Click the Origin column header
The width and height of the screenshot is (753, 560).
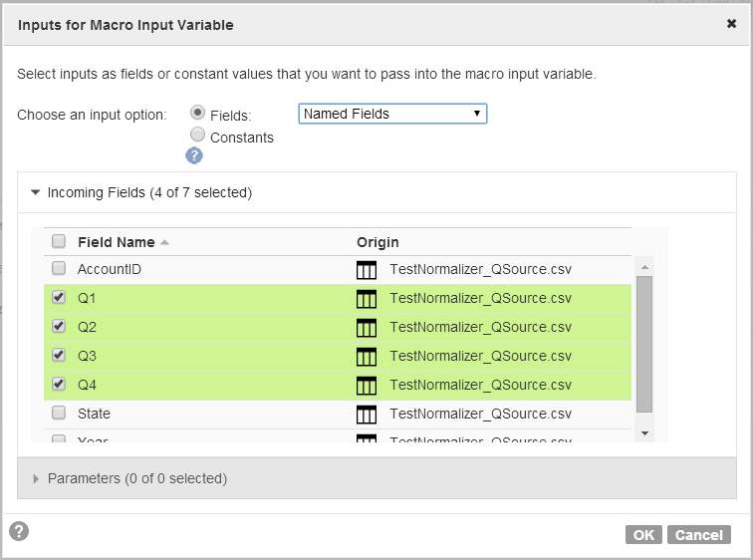pyautogui.click(x=377, y=242)
